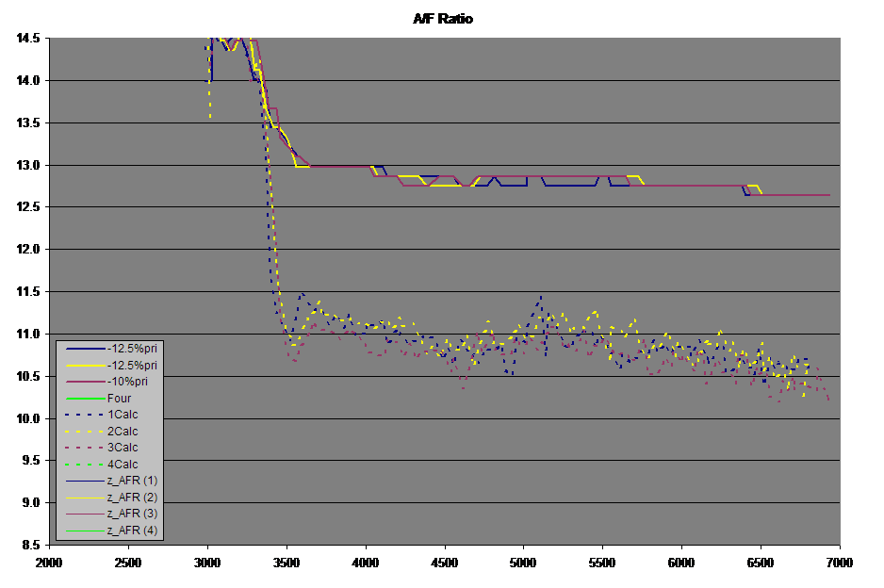Select the 11.00 y-axis label
The width and height of the screenshot is (884, 588).
click(x=28, y=334)
